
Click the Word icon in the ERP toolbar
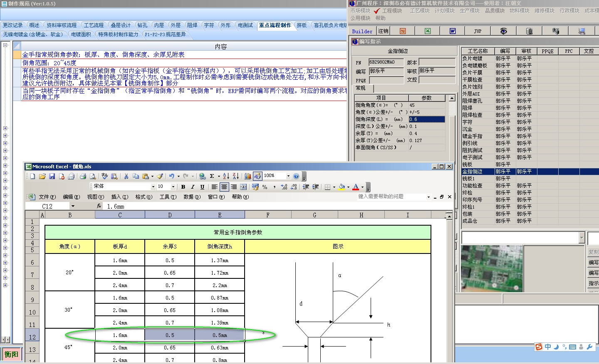453,31
